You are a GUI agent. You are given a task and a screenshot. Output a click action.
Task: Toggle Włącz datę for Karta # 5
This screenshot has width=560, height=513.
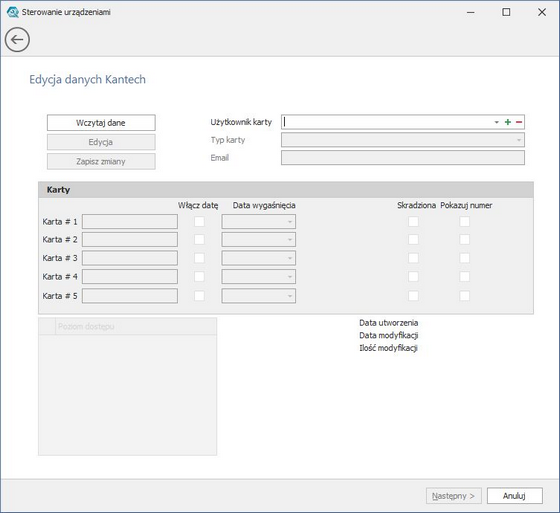click(x=199, y=296)
